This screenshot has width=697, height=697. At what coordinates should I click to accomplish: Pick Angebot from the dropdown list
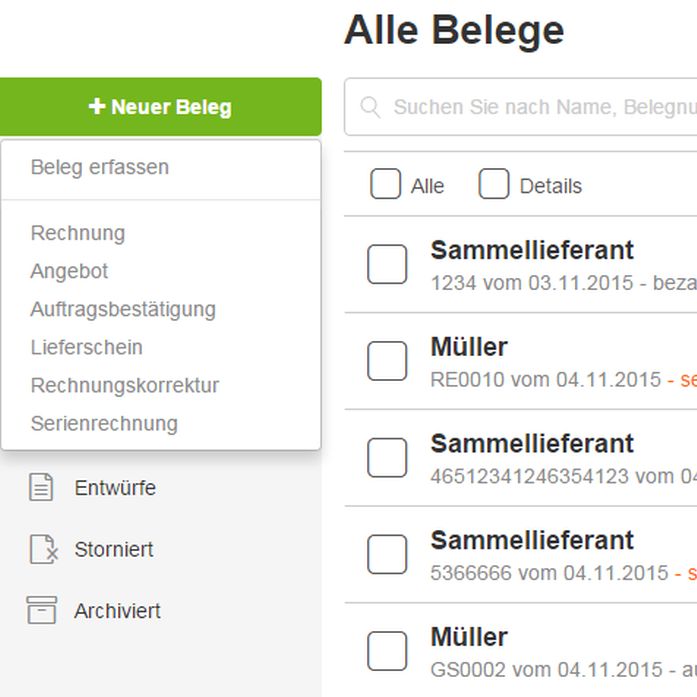coord(69,271)
